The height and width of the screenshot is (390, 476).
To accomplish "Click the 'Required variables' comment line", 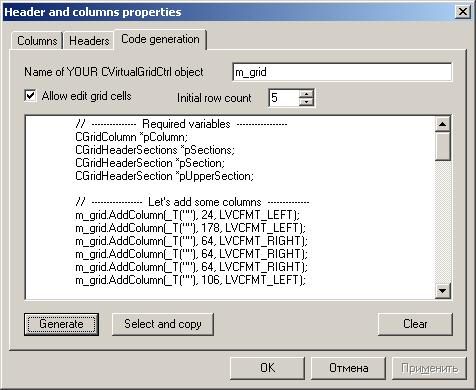I will 181,124.
